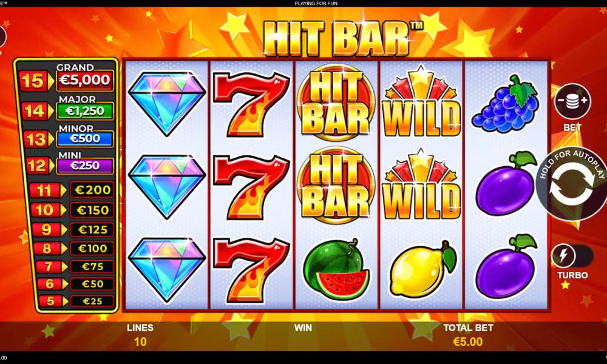The width and height of the screenshot is (607, 364).
Task: Click the Major €1,250 jackpot box
Action: 85,111
